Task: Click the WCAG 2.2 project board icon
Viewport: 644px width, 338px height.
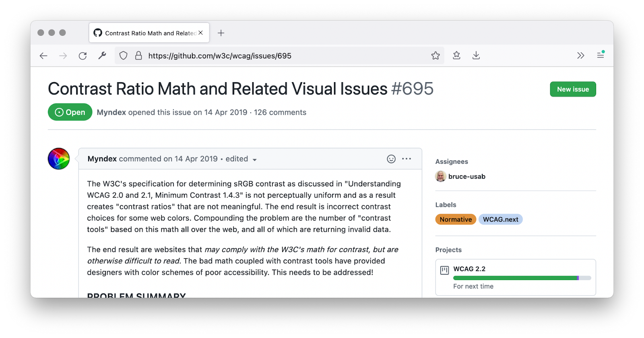Action: click(x=444, y=270)
